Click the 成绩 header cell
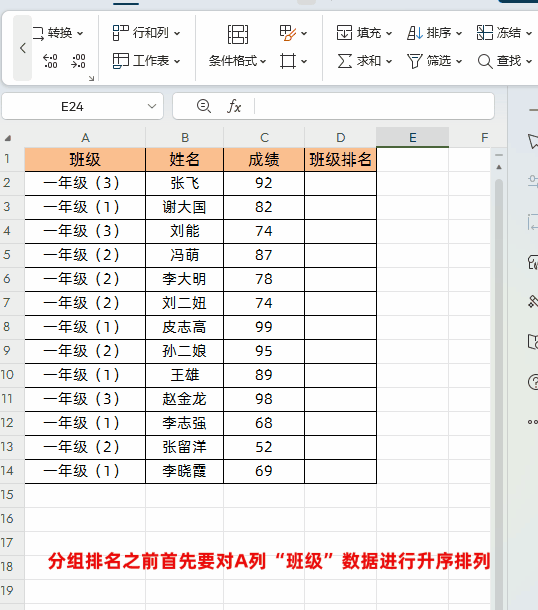538x610 pixels. 264,160
